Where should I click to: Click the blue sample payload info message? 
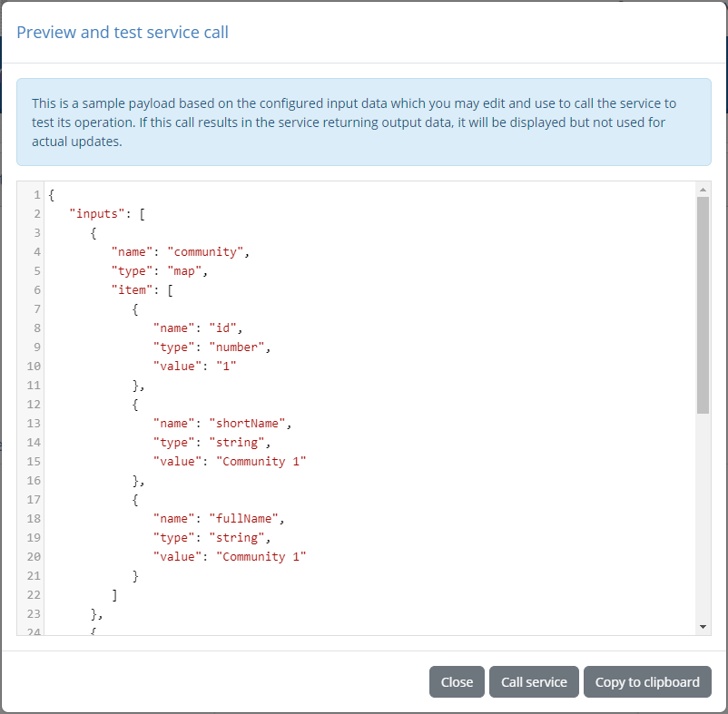(x=363, y=122)
